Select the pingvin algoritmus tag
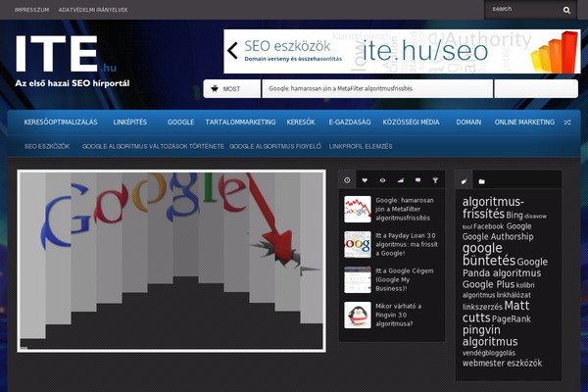This screenshot has height=392, width=588. [490, 336]
